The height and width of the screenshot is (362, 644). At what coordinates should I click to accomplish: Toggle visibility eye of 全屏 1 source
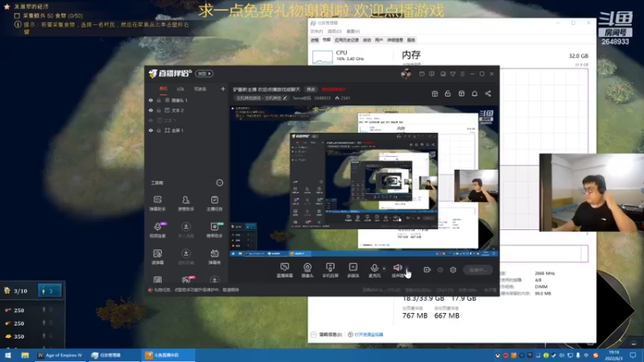click(x=151, y=130)
